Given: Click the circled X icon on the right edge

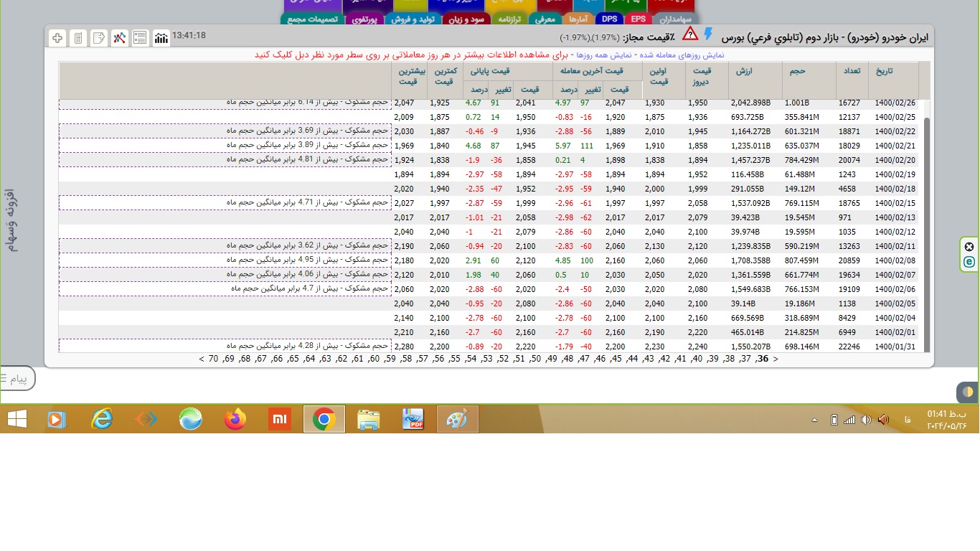Looking at the screenshot, I should 969,247.
